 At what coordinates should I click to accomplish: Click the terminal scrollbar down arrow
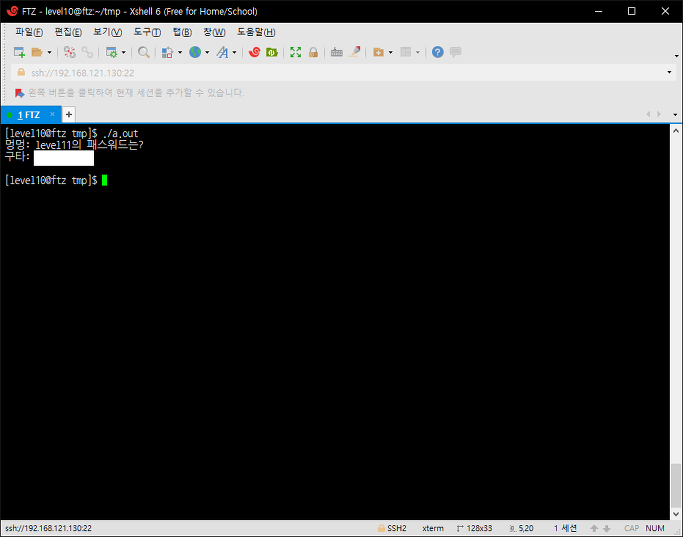tap(676, 514)
